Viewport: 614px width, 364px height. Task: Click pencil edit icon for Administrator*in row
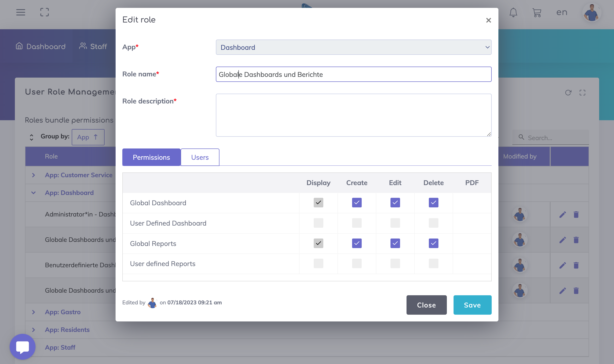563,215
